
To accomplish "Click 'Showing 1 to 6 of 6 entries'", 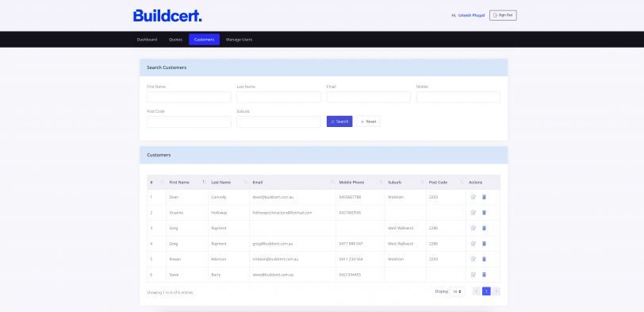I will (170, 293).
